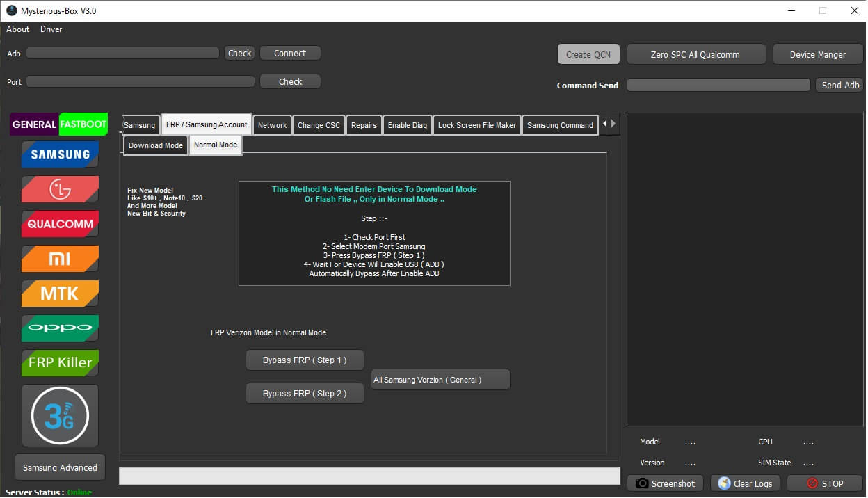
Task: Click Zero SPC All Qualcomm
Action: 696,54
